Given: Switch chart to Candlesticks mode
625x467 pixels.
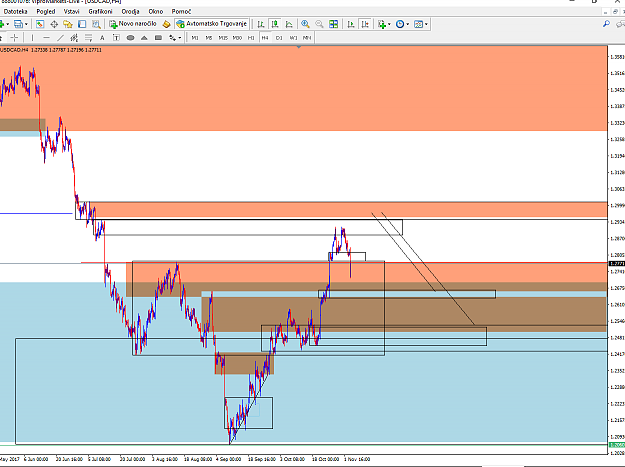Looking at the screenshot, I should tap(275, 24).
